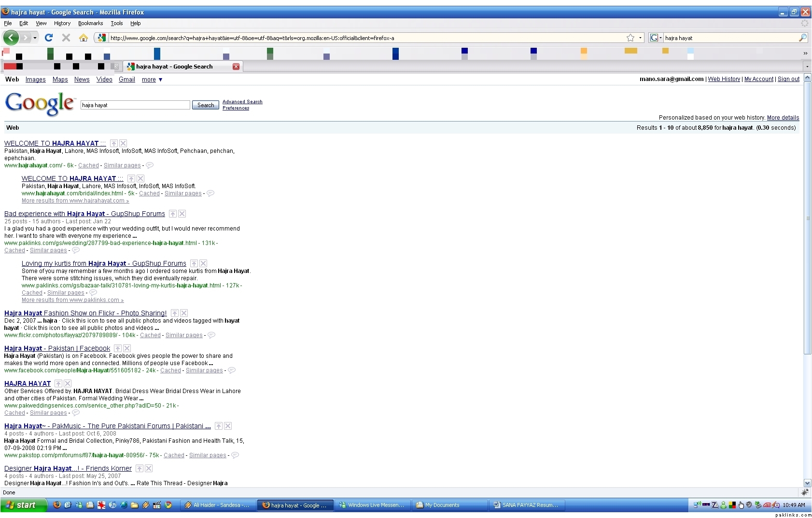Click the Google search query input field
Image resolution: width=812 pixels, height=518 pixels.
coord(135,105)
